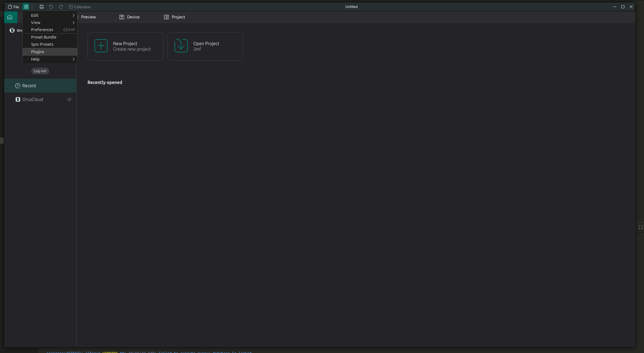The width and height of the screenshot is (644, 353).
Task: Click the Device tab icon
Action: point(122,17)
